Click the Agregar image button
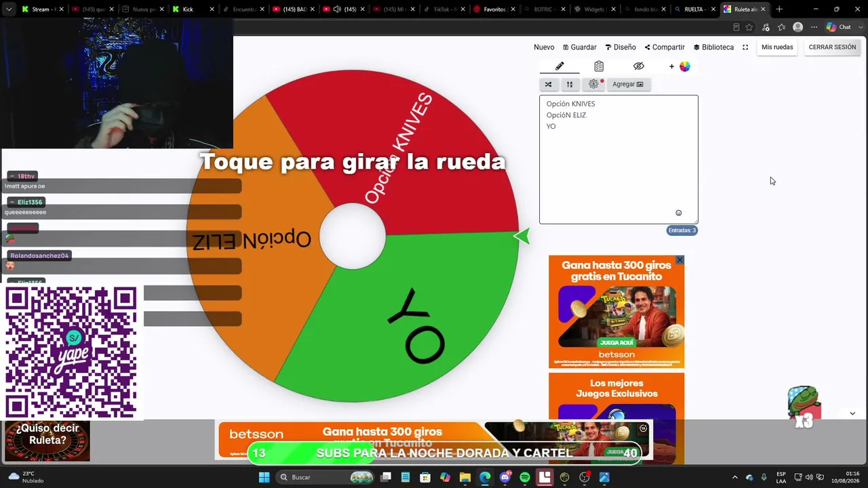This screenshot has height=488, width=868. coord(628,84)
